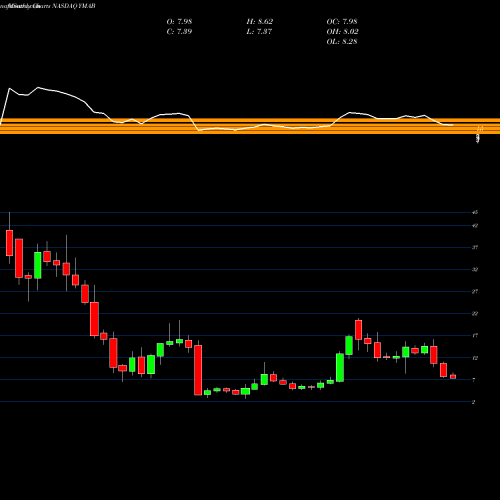
Task: Select the tall green candle rising from 7 to 13
Action: coord(340,367)
